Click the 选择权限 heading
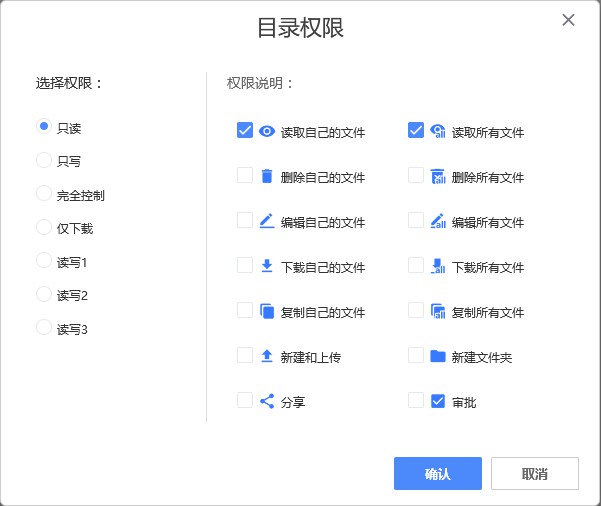Screen dimensions: 601x506 [69, 83]
